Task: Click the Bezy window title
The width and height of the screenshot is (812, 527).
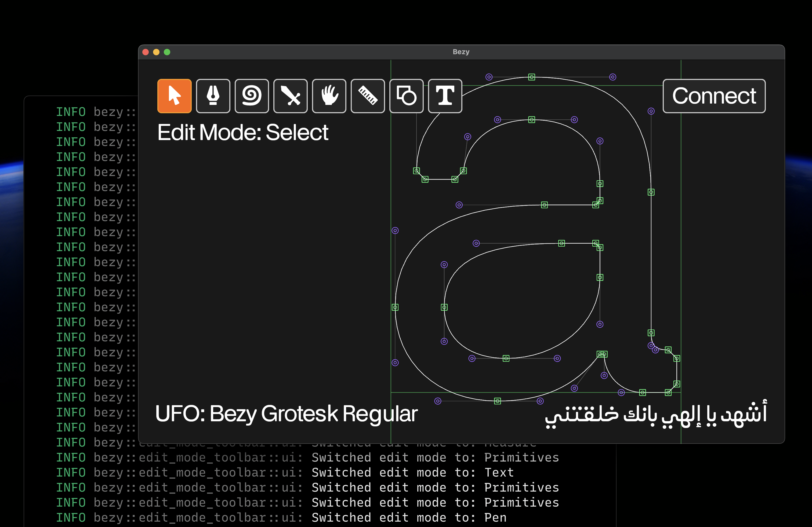Action: [461, 52]
